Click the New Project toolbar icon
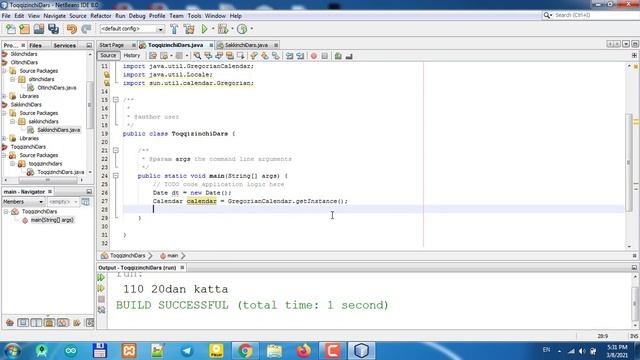 click(24, 29)
